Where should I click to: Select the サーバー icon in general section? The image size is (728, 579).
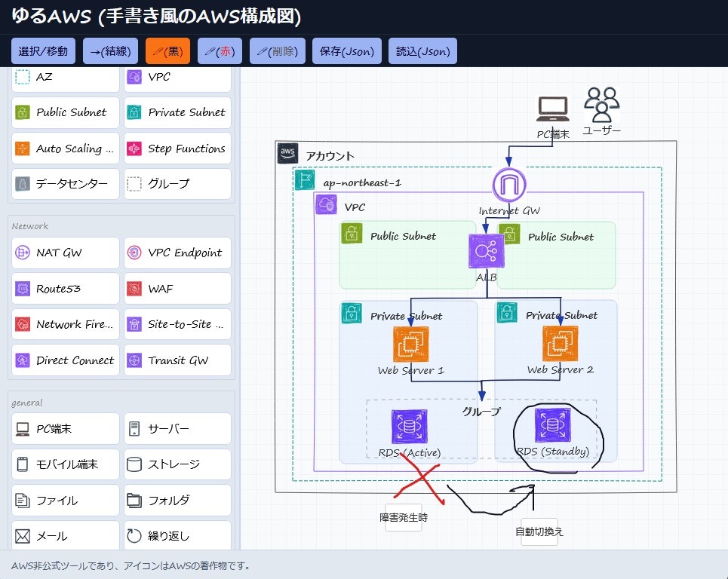click(x=177, y=428)
